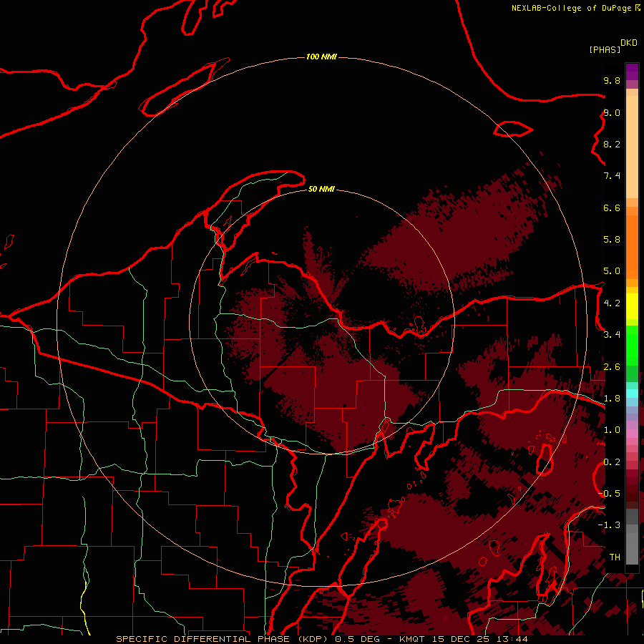Click the 8.2 value on color scale
This screenshot has width=644, height=644.
(x=612, y=144)
